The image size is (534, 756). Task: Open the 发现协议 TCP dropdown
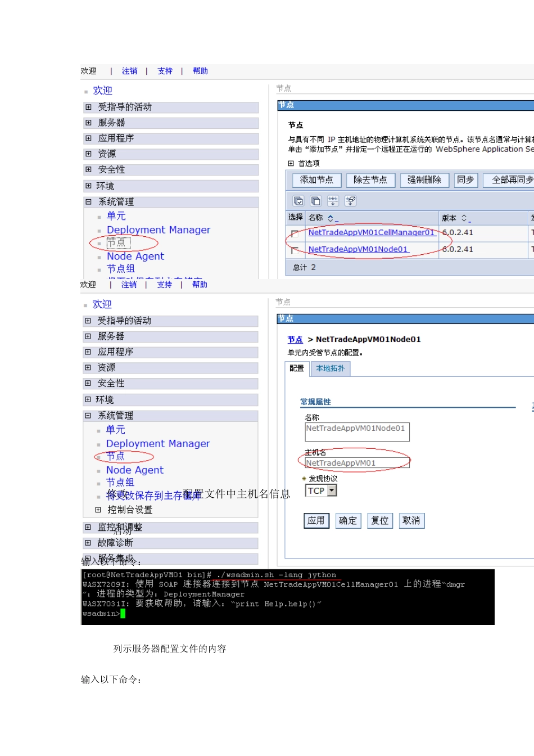pos(332,490)
